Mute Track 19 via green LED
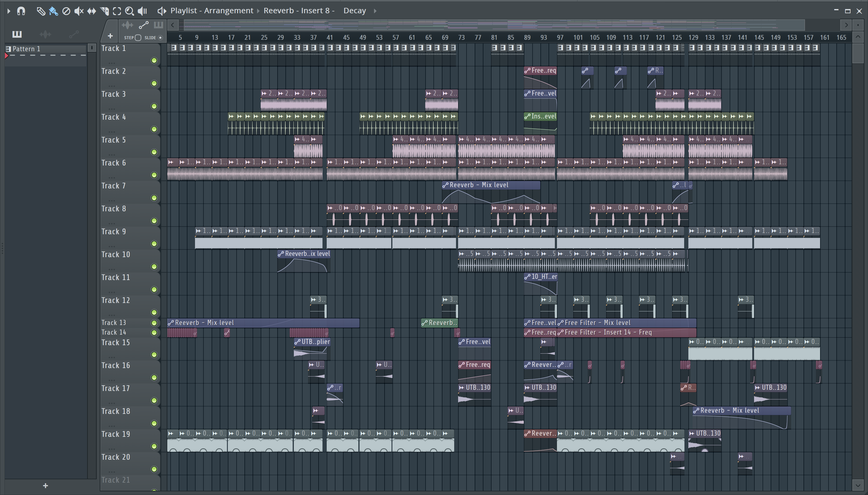 [x=154, y=446]
